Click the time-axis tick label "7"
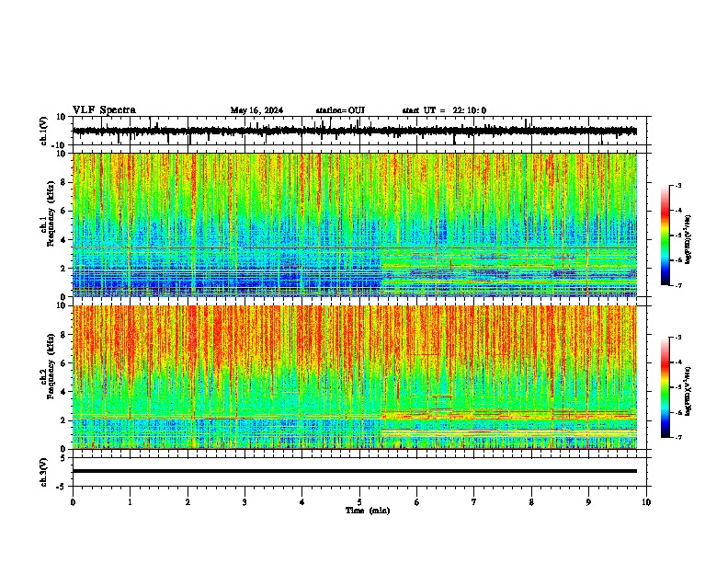Image resolution: width=728 pixels, height=563 pixels. [x=474, y=502]
